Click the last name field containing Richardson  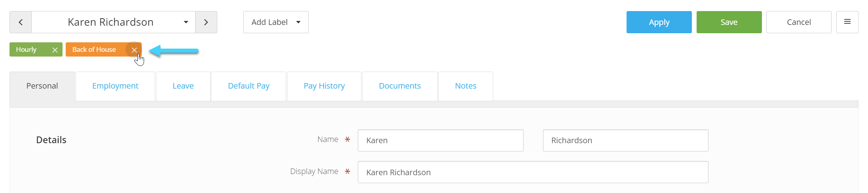coord(625,140)
